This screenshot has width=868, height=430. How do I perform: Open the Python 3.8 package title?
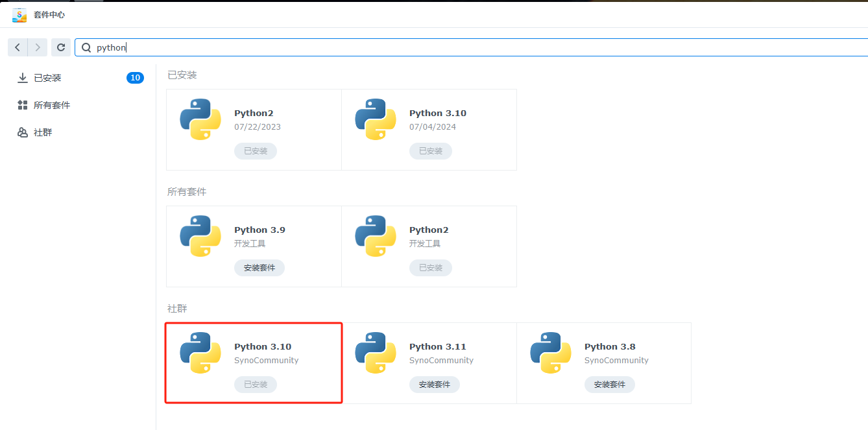pyautogui.click(x=610, y=346)
